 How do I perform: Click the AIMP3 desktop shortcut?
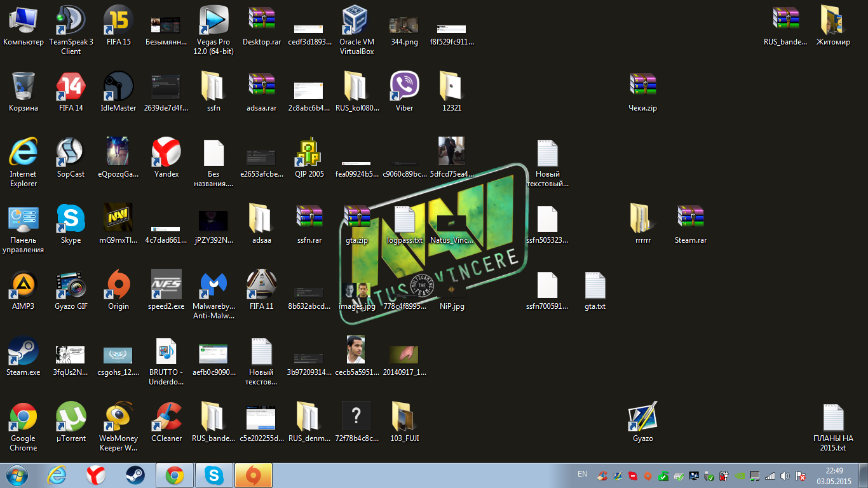(x=24, y=290)
